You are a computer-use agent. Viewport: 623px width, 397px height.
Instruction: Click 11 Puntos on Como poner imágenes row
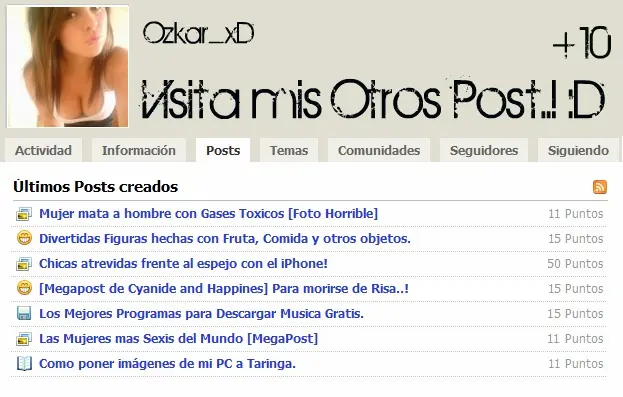click(576, 364)
